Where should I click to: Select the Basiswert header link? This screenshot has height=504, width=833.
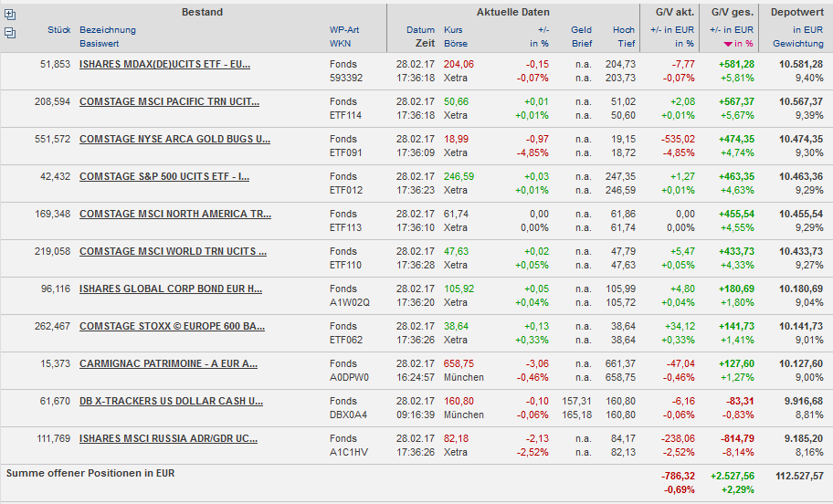pos(100,44)
